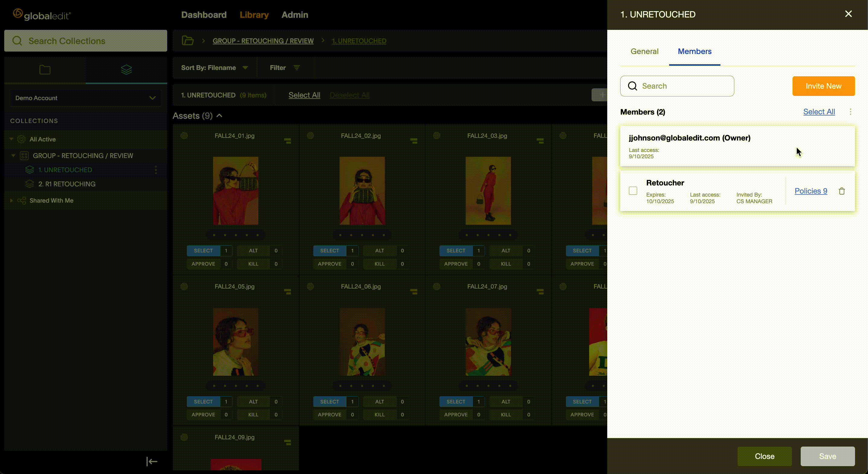Click the All Active collections icon
The image size is (868, 474).
pyautogui.click(x=21, y=139)
